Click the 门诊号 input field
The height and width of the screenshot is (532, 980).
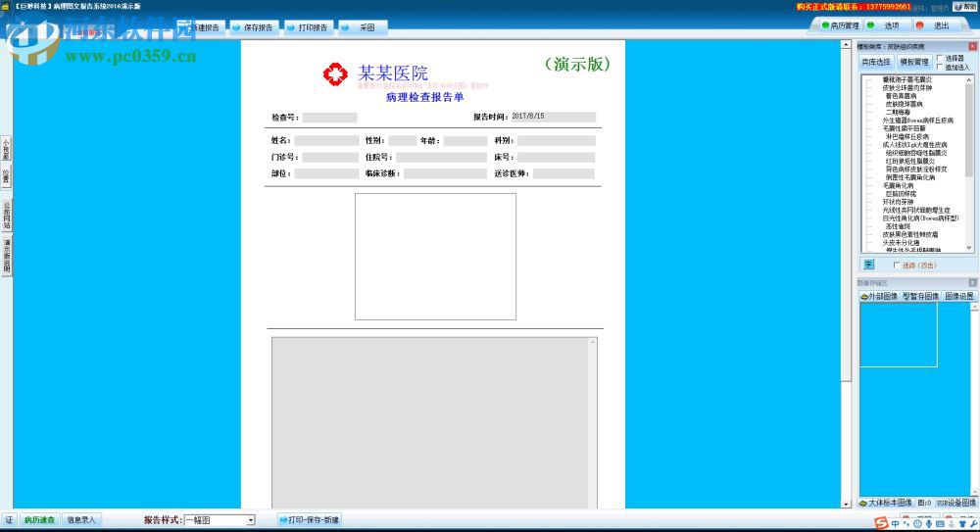tap(329, 158)
